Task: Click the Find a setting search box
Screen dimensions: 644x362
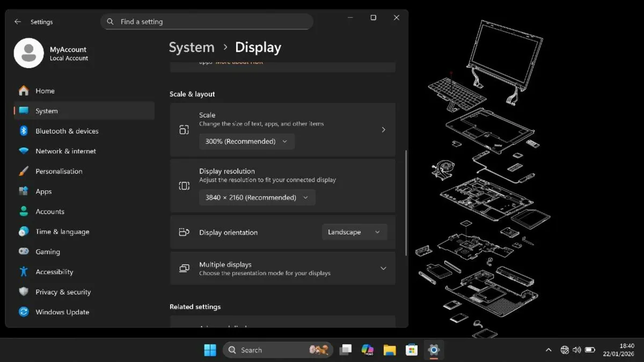Action: click(x=207, y=21)
